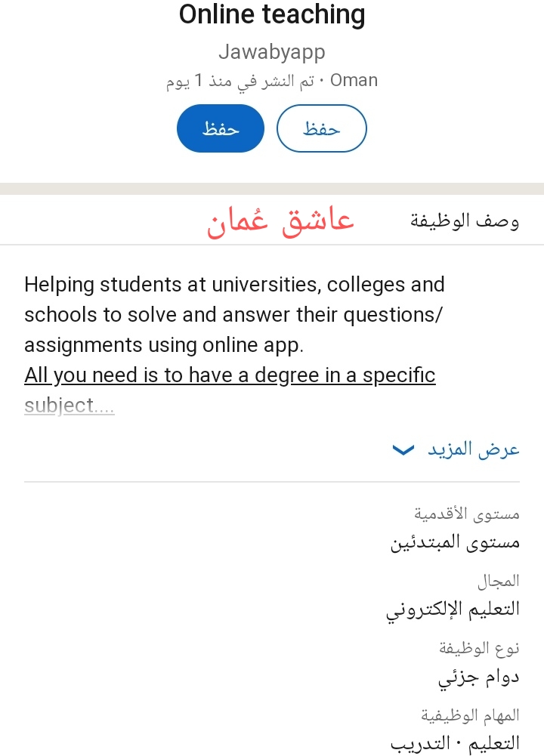This screenshot has width=544, height=756.
Task: Tap the "المهام الوظيفية" label
Action: pos(470,714)
